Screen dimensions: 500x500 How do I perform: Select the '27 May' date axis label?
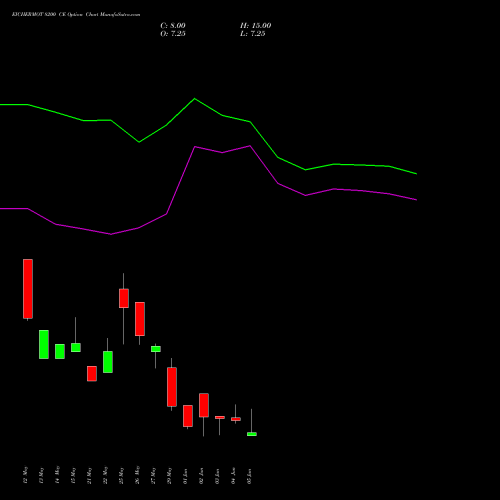point(154,475)
